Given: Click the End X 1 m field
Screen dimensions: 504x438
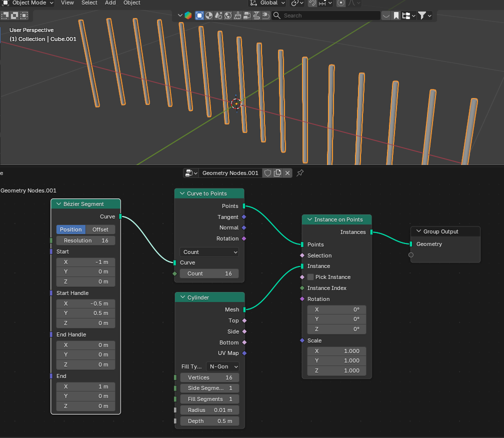Looking at the screenshot, I should pos(86,386).
